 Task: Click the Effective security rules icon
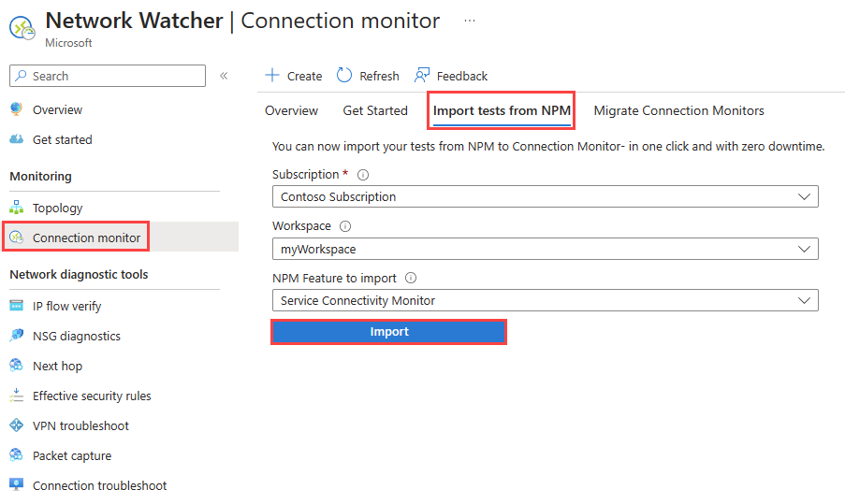[16, 396]
